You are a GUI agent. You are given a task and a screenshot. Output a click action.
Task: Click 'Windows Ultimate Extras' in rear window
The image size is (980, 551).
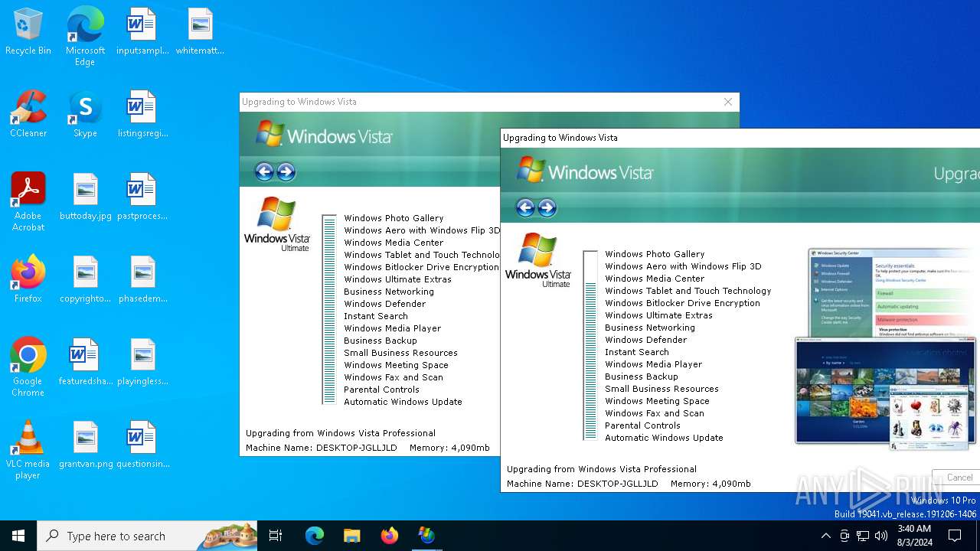[x=397, y=279]
